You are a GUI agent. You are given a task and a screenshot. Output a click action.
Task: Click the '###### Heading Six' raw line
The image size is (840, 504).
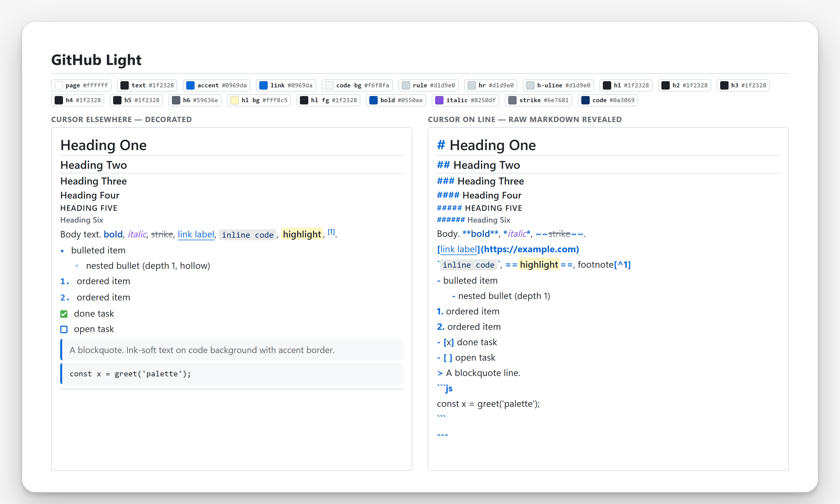[474, 220]
